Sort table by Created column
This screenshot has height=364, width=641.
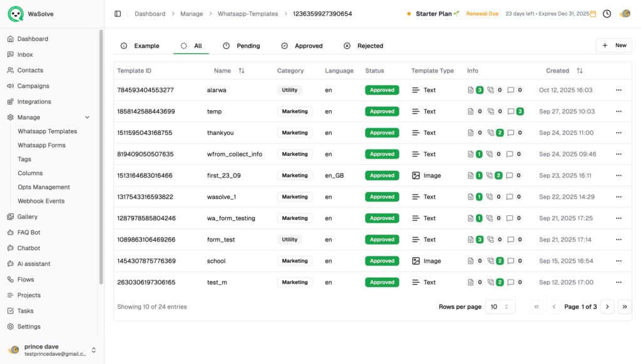579,71
